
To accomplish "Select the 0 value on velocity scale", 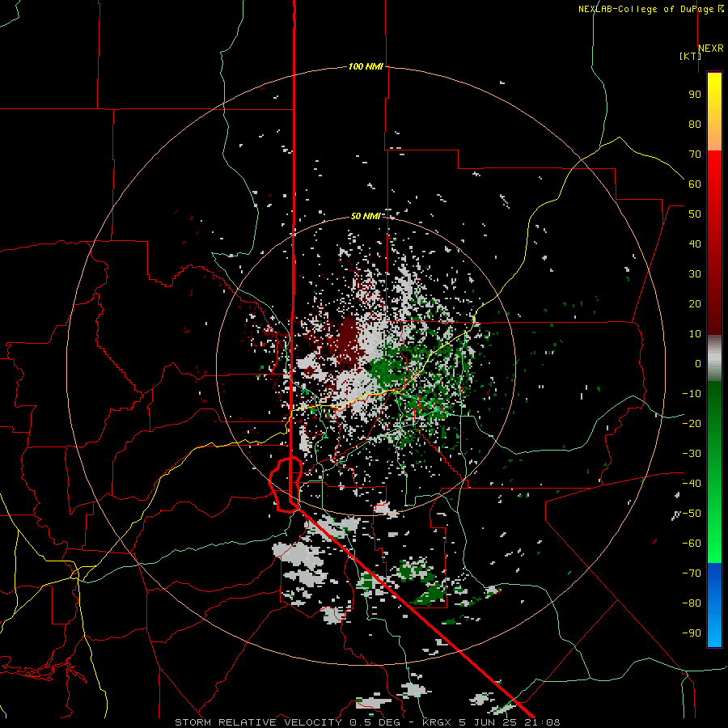I will [x=698, y=364].
